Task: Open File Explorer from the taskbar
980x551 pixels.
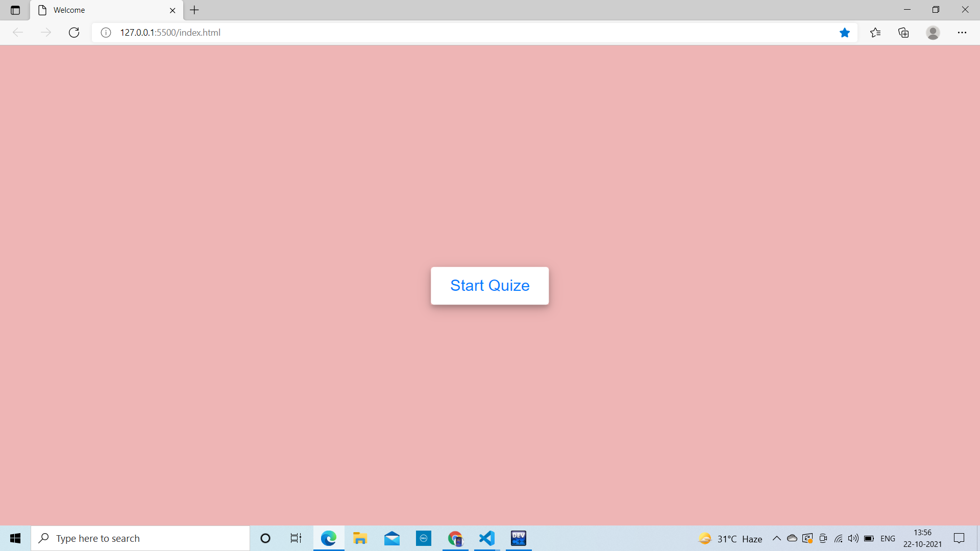Action: tap(360, 538)
